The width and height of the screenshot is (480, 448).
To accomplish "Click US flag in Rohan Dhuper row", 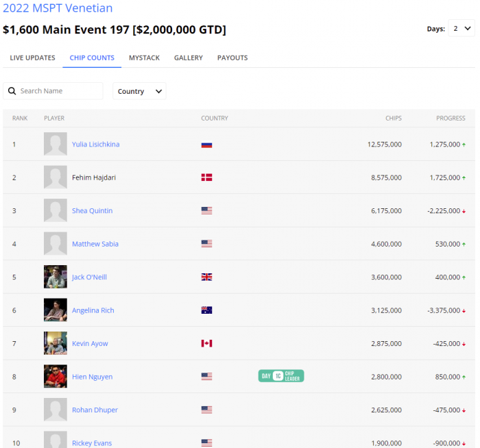I will pos(206,410).
